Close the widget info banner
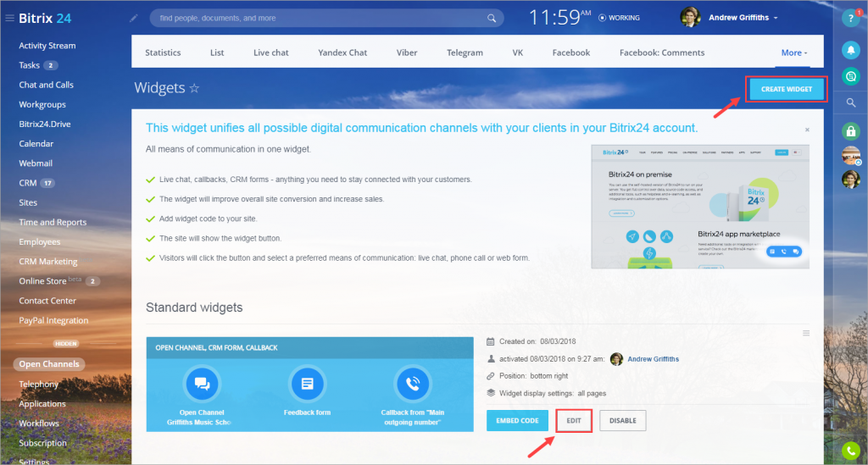Screen dimensions: 868x465 pyautogui.click(x=807, y=130)
